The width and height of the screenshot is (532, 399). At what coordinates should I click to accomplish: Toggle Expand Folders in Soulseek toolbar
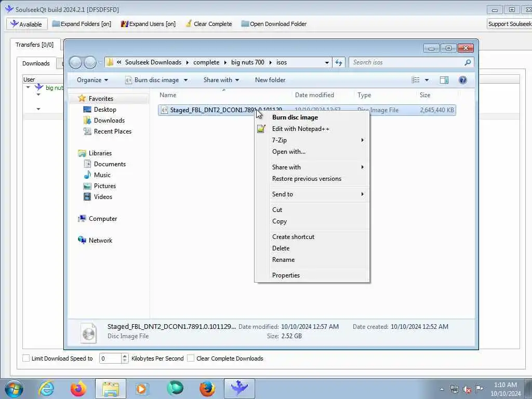pyautogui.click(x=82, y=24)
